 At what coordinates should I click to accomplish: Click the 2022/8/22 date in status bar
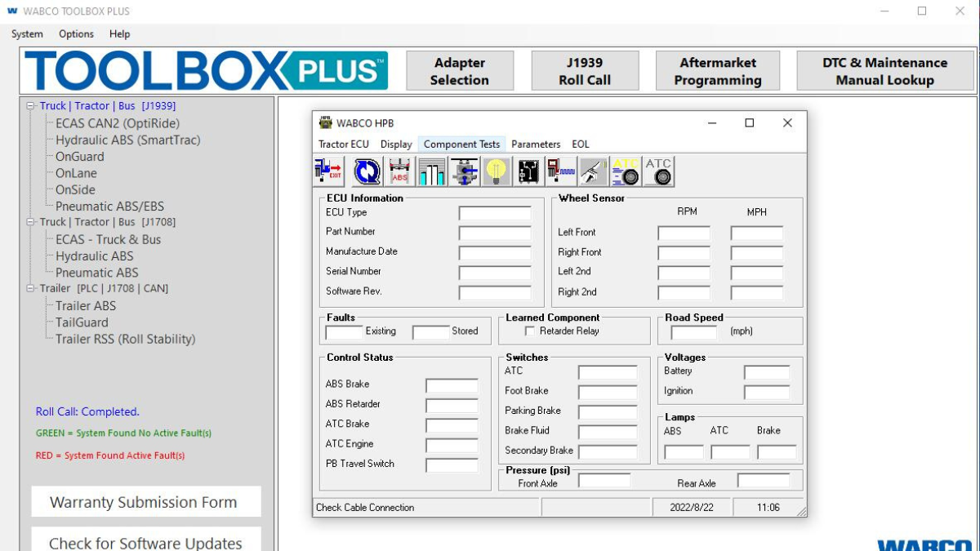pos(691,508)
